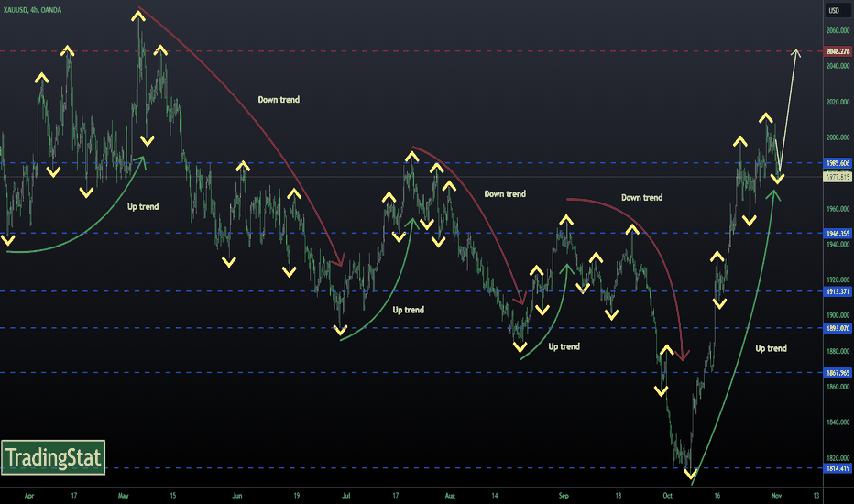Click the Nov label on time axis

(777, 495)
